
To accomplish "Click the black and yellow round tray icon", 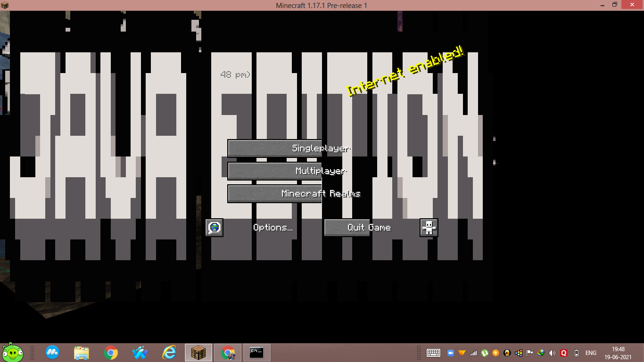I will point(507,353).
